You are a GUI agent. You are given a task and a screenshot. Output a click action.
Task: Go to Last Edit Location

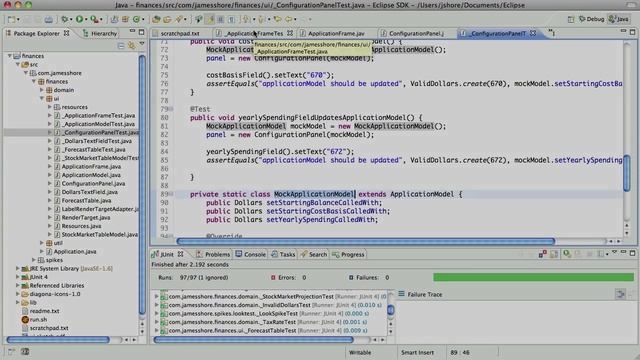click(278, 19)
